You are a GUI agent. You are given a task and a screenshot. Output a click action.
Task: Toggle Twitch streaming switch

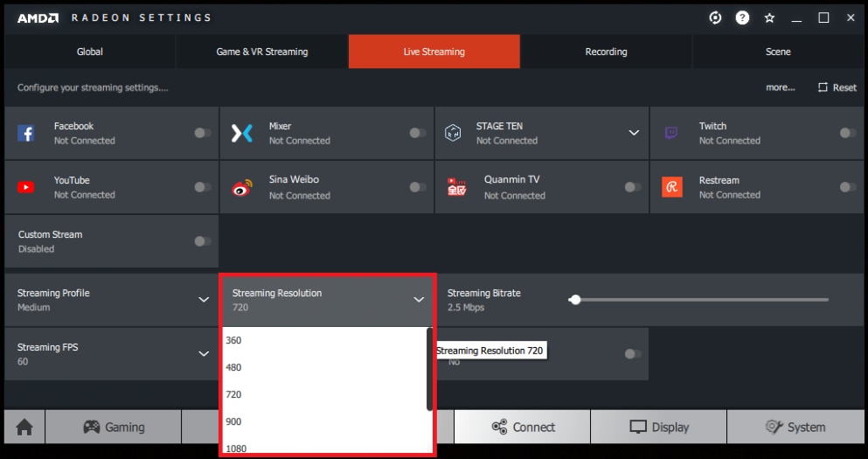click(x=848, y=133)
